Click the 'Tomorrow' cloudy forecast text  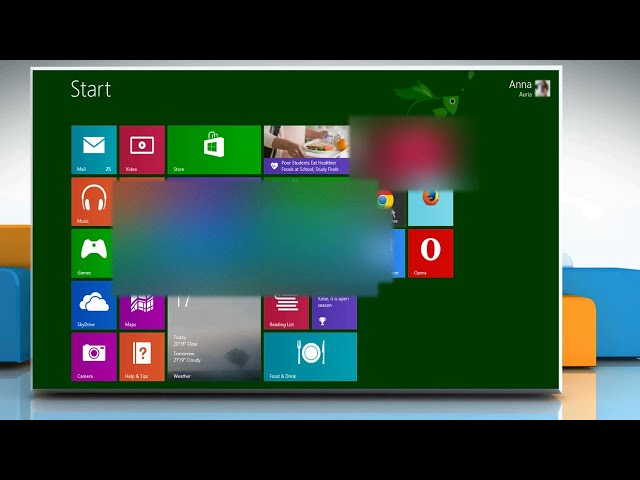click(187, 357)
